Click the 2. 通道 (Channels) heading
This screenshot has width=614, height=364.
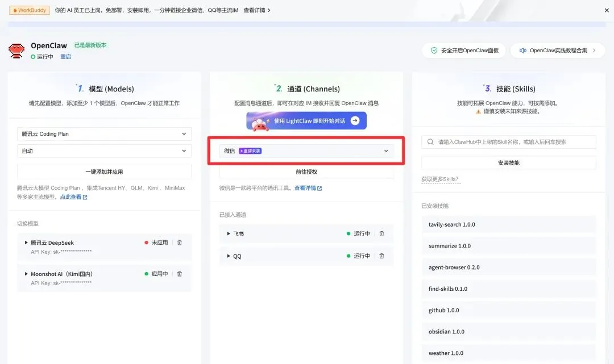pyautogui.click(x=307, y=89)
